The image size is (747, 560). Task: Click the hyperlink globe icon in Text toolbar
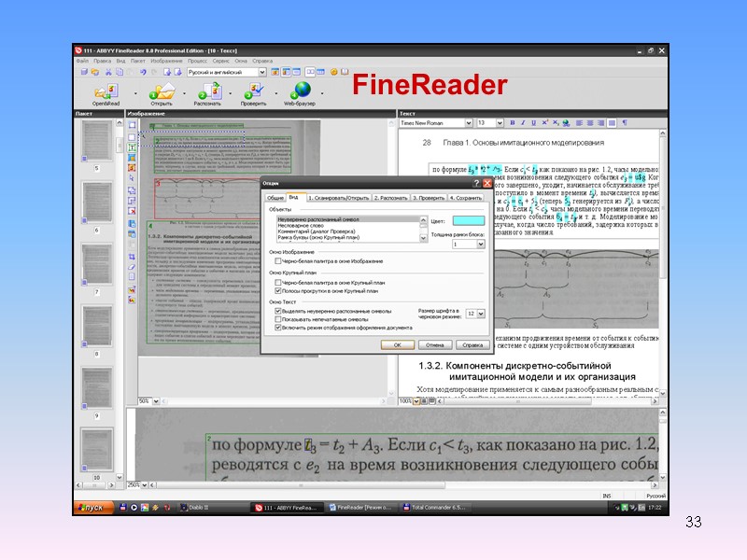[566, 123]
